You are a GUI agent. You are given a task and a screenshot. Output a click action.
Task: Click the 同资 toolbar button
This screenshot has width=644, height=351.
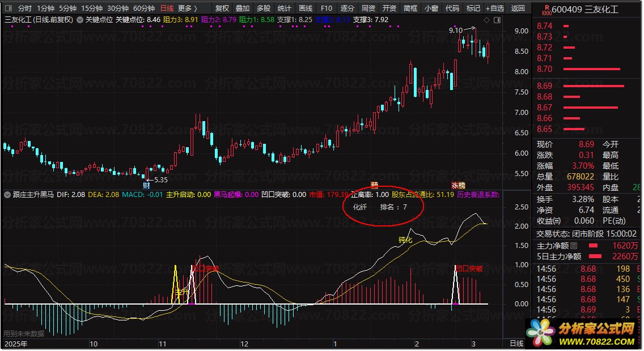coord(368,8)
